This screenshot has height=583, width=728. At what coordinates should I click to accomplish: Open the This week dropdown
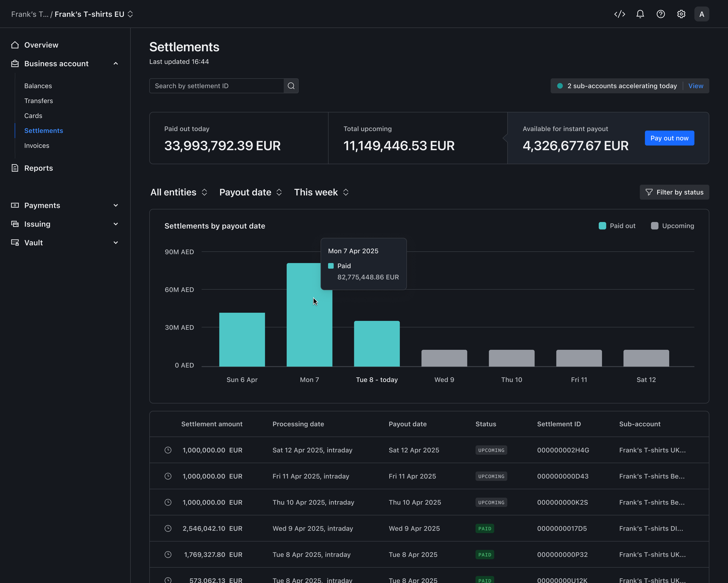coord(322,192)
